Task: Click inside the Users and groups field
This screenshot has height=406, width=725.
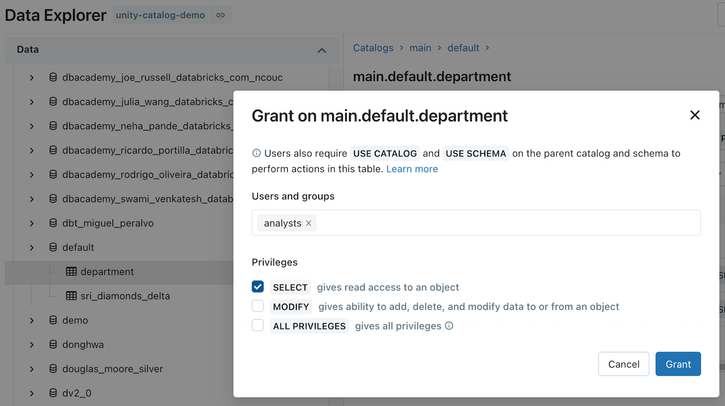Action: (x=500, y=223)
